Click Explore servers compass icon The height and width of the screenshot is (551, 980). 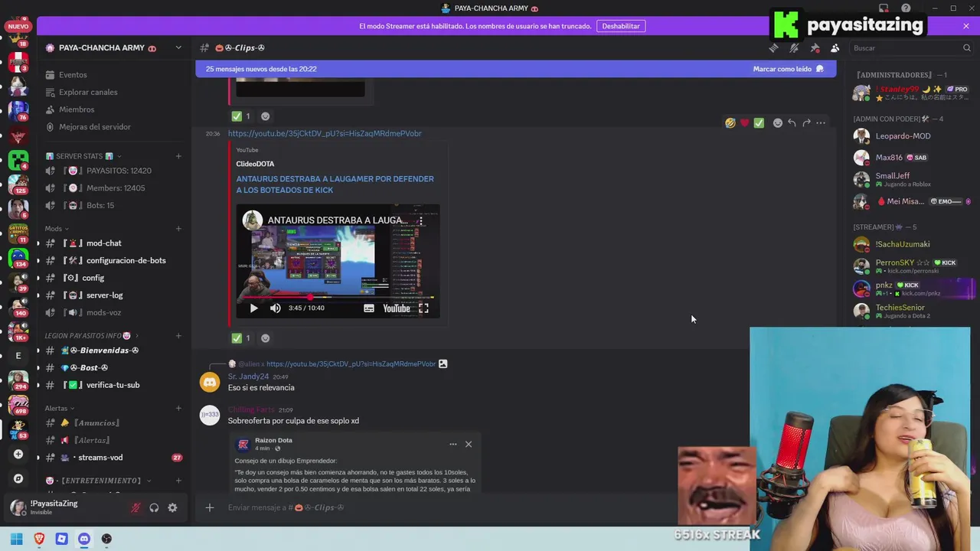[x=18, y=478]
